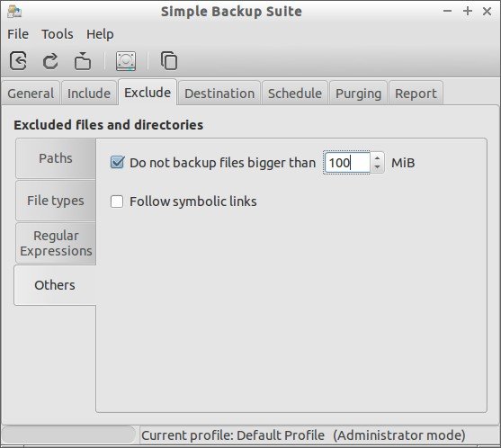The height and width of the screenshot is (448, 501).
Task: Open the Purging tab
Action: (358, 93)
